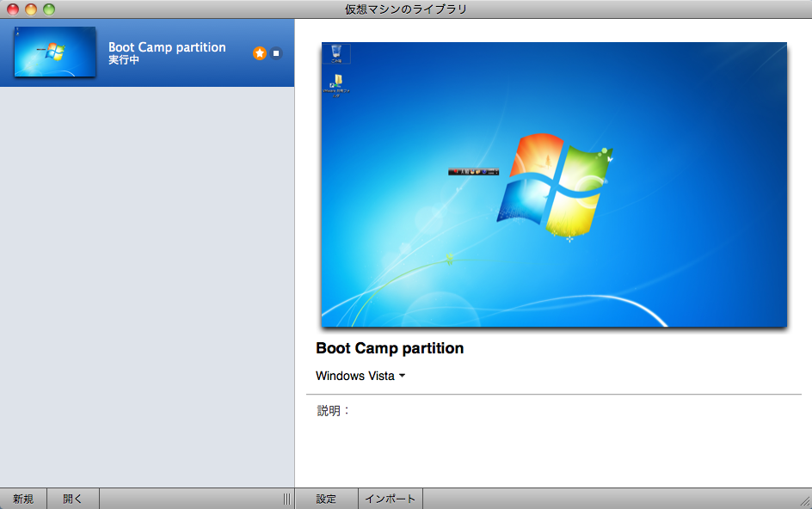Select the Boot Camp partition sidebar thumbnail
This screenshot has height=509, width=812.
tap(55, 52)
